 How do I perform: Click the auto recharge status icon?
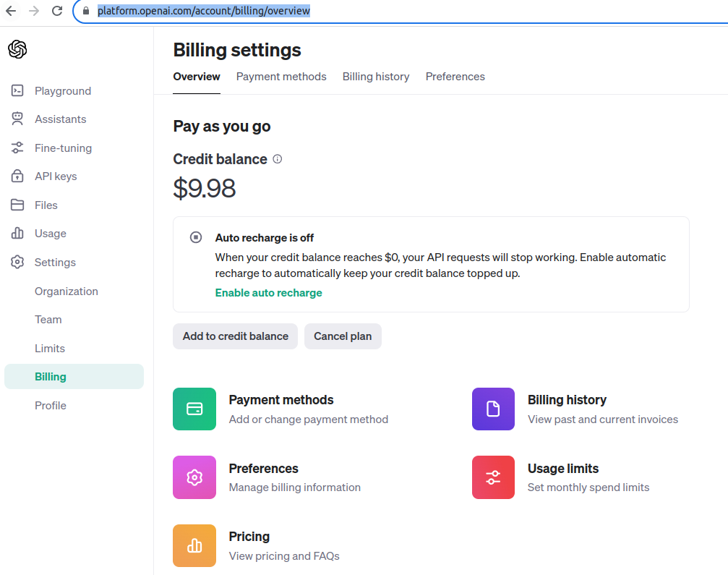click(196, 237)
